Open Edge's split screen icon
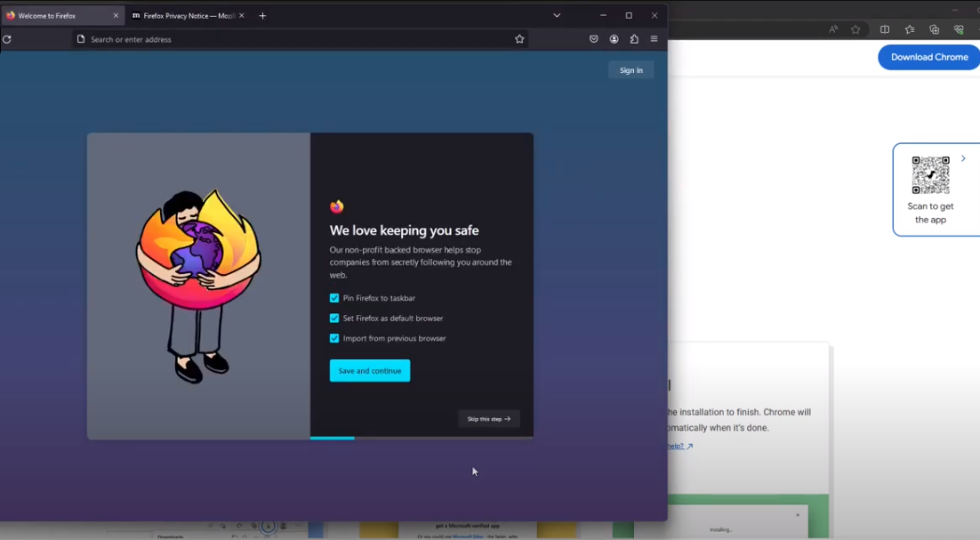 click(x=885, y=29)
